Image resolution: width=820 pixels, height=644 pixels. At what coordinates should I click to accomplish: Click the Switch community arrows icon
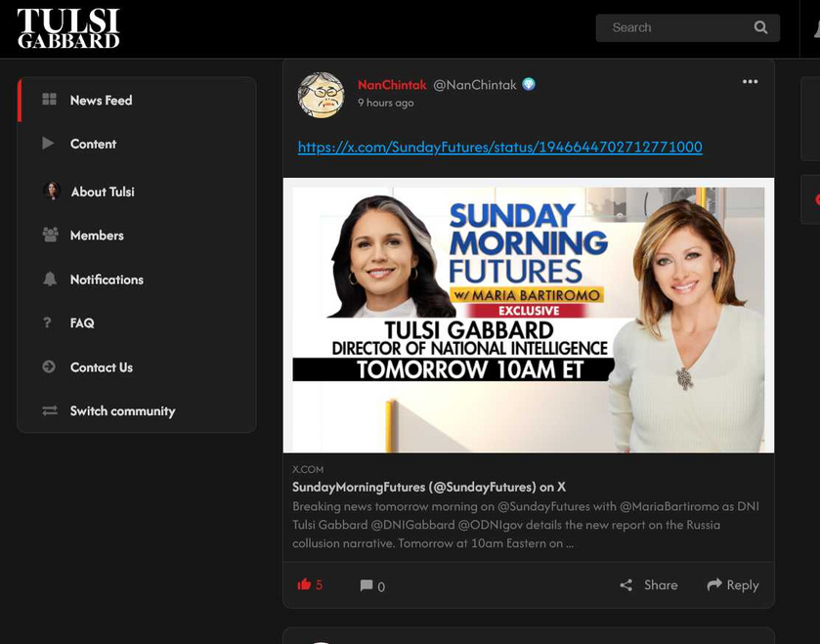[50, 410]
